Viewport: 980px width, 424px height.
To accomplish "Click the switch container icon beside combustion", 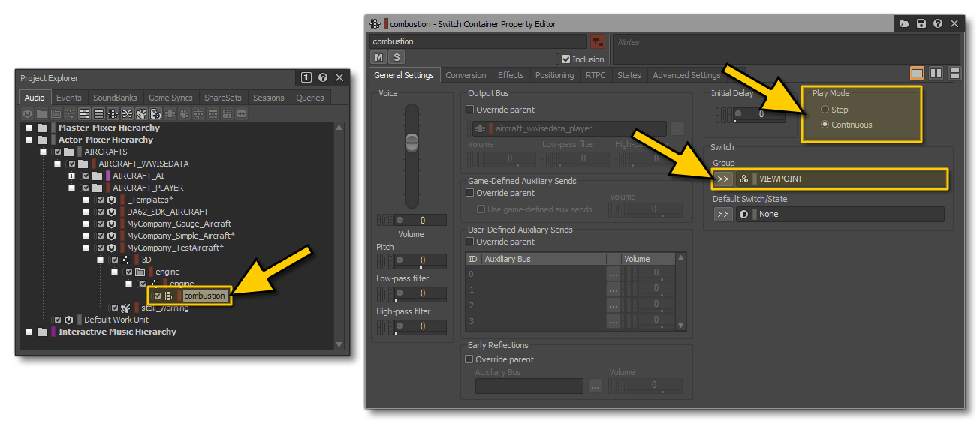I will point(169,296).
